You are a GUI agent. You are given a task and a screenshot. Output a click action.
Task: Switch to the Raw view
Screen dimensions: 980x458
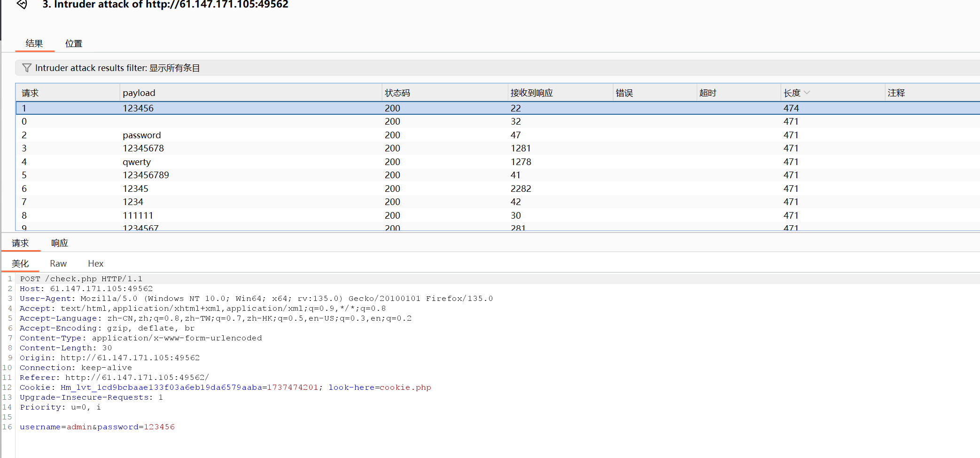coord(58,264)
